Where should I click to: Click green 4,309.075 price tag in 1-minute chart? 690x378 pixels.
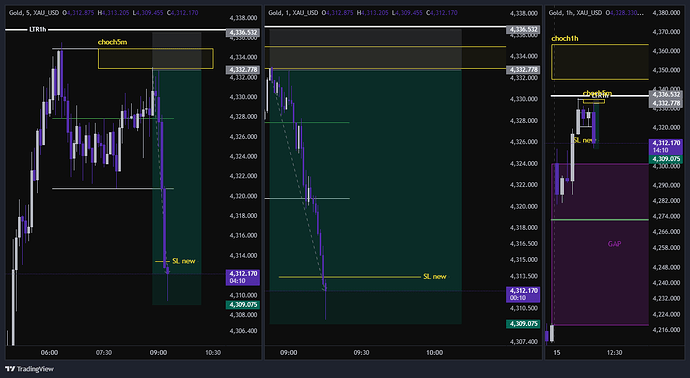(x=523, y=324)
